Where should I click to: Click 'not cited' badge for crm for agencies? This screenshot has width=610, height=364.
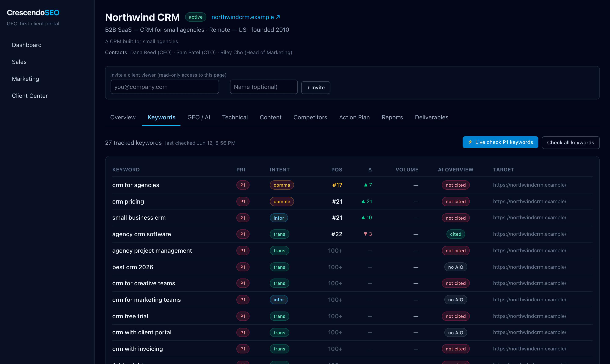point(456,185)
